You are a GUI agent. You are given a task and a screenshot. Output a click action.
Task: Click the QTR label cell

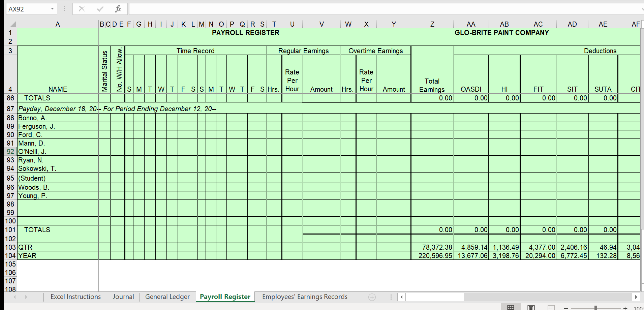pos(58,247)
